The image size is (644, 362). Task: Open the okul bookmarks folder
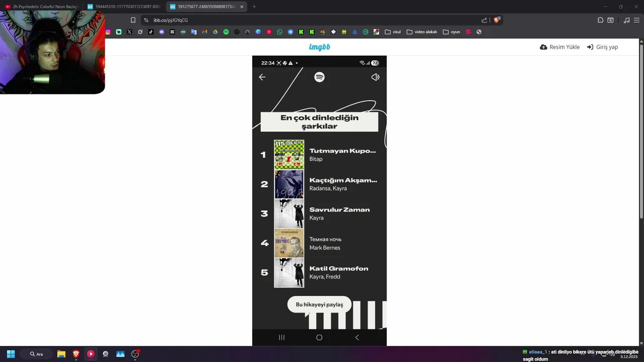(393, 32)
